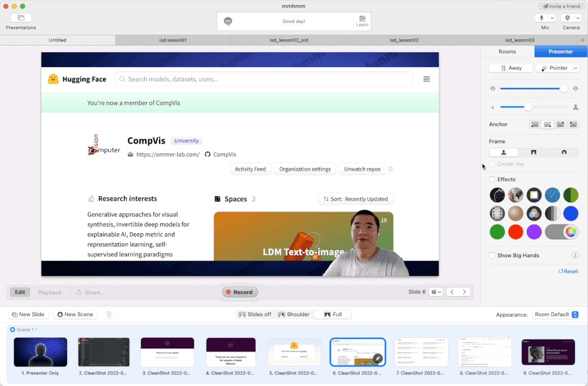Click the Mic microphone icon
The image size is (588, 386).
542,18
